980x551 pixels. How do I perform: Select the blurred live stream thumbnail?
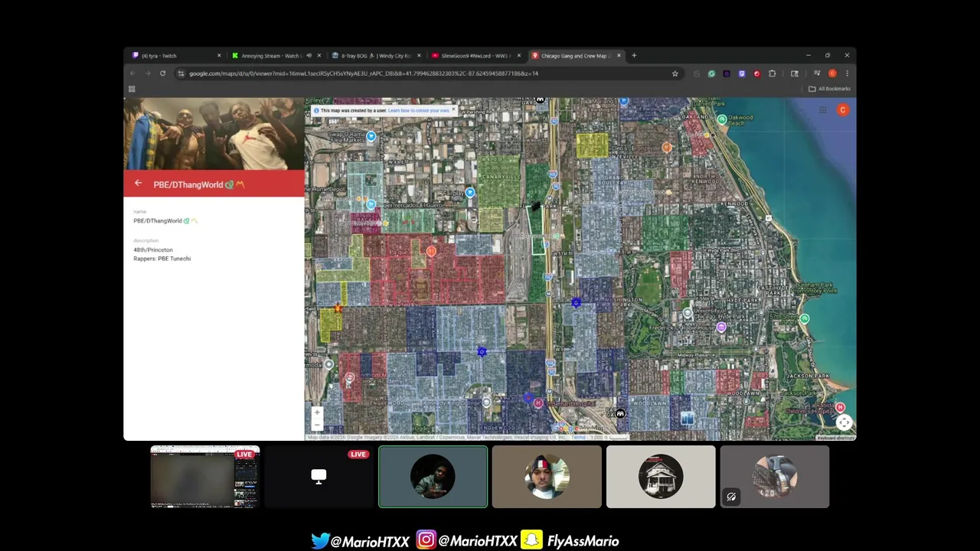204,477
